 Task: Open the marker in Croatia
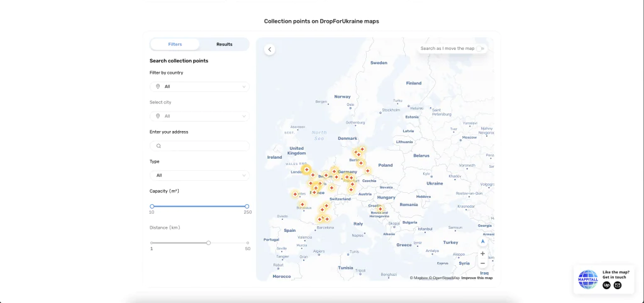point(380,209)
